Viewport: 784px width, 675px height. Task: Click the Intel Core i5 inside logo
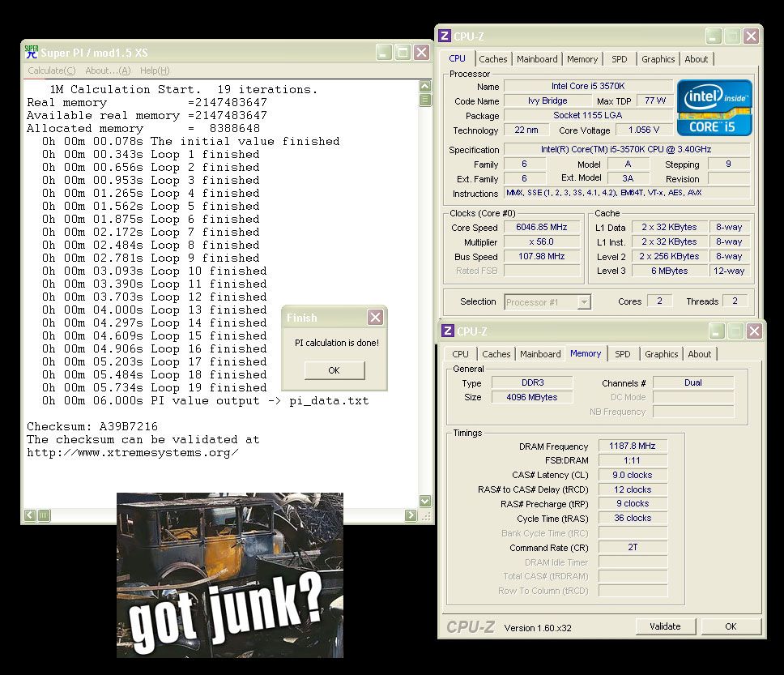point(714,108)
